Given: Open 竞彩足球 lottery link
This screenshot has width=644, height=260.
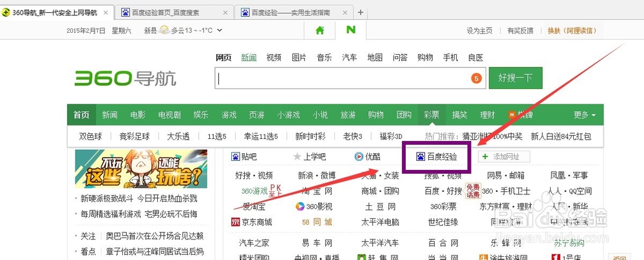Looking at the screenshot, I should (135, 136).
